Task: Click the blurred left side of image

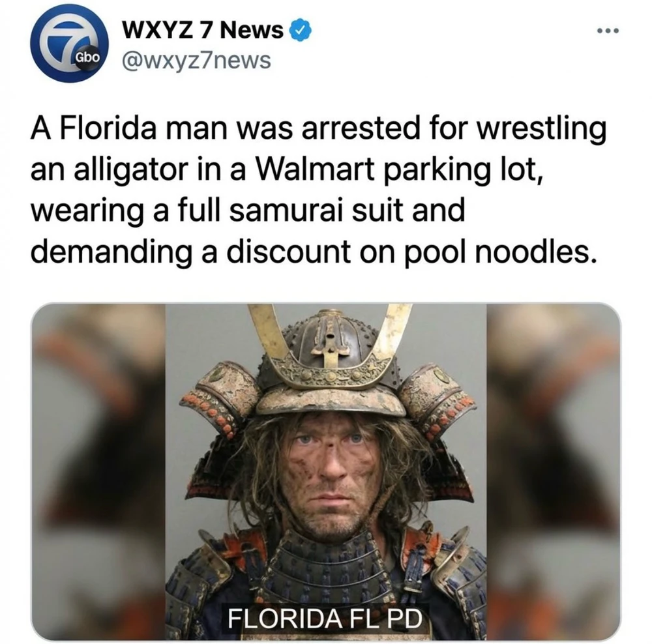Action: point(98,471)
